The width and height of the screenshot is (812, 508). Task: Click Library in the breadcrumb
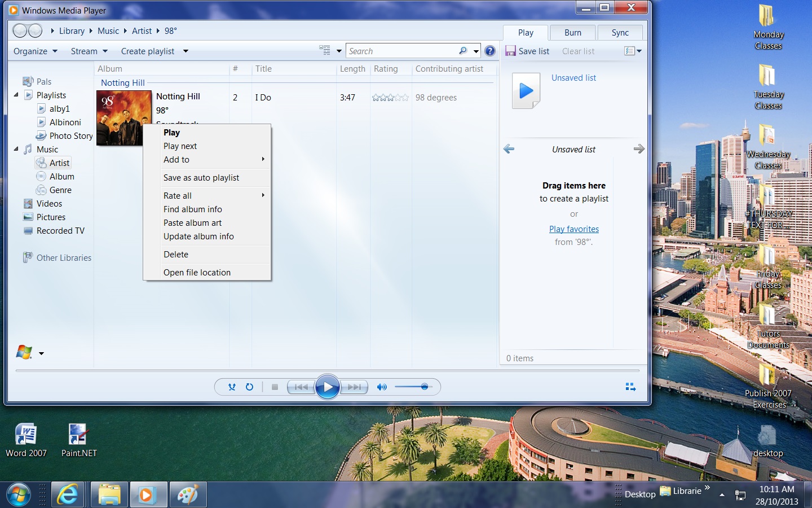[x=72, y=31]
